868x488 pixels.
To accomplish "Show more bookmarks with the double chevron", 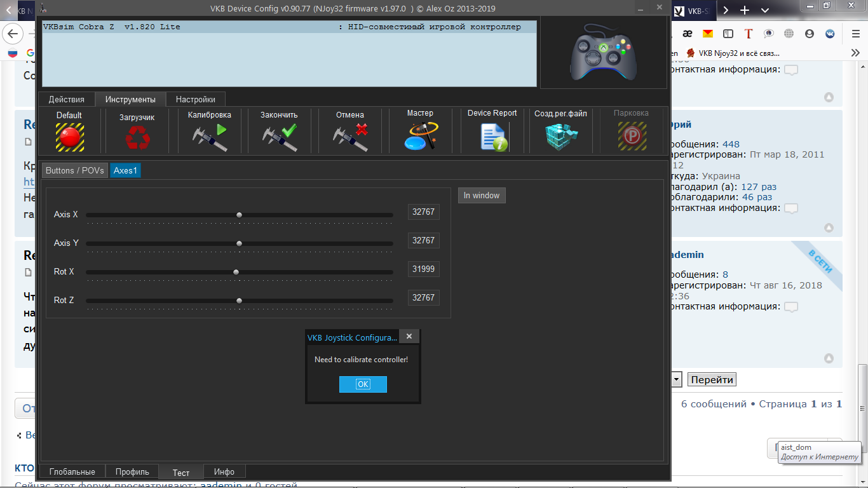I will (x=855, y=53).
